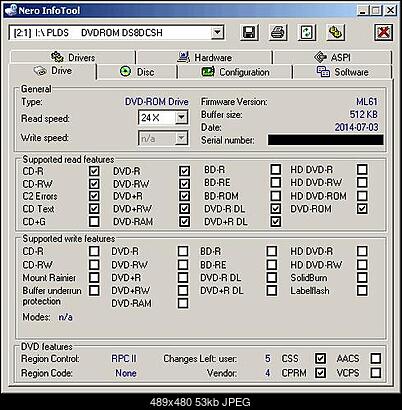This screenshot has width=402, height=410.
Task: Click the date value 2014-07-03
Action: pyautogui.click(x=356, y=127)
